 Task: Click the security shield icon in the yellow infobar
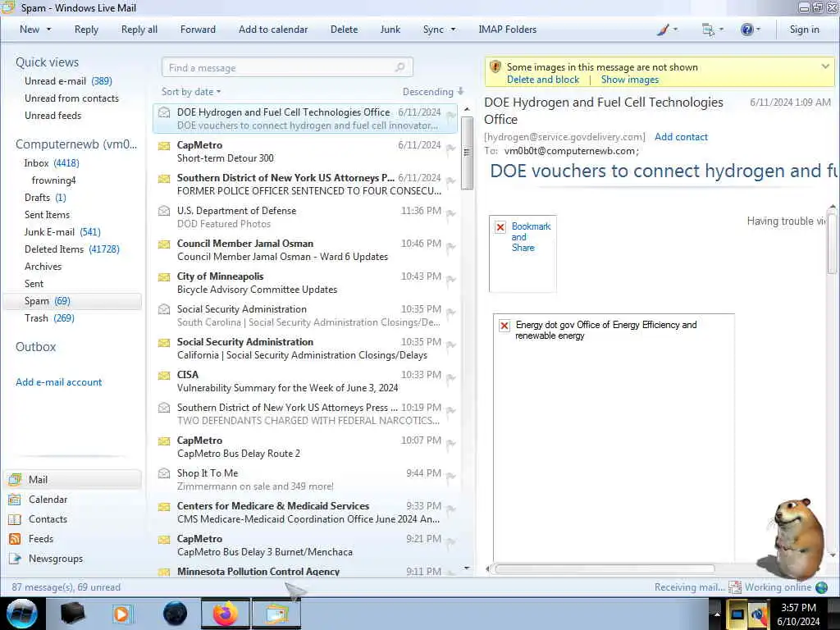[x=495, y=67]
